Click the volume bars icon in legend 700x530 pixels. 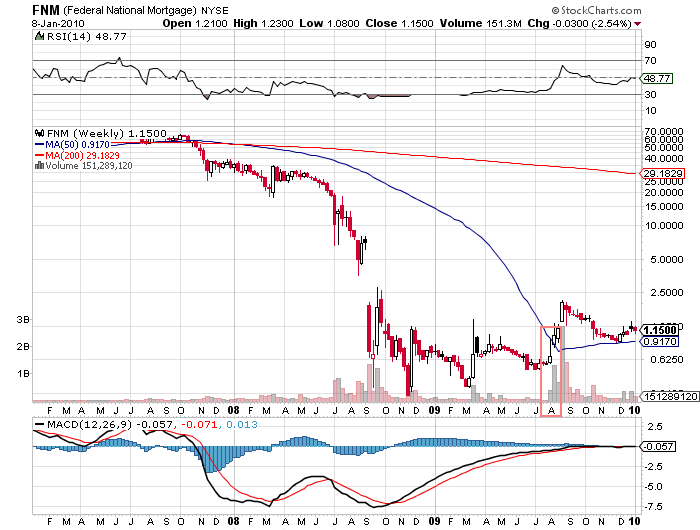pyautogui.click(x=39, y=165)
